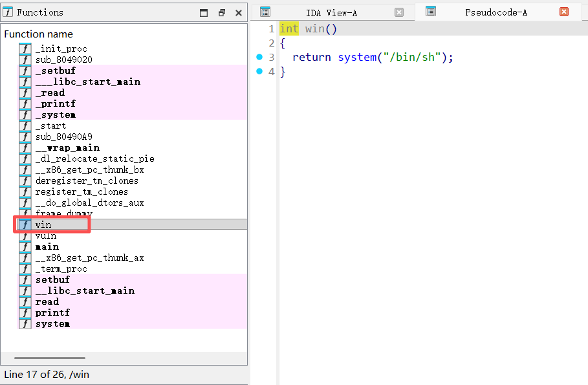Float the Functions panel with restore button
The height and width of the screenshot is (385, 588).
tap(221, 13)
